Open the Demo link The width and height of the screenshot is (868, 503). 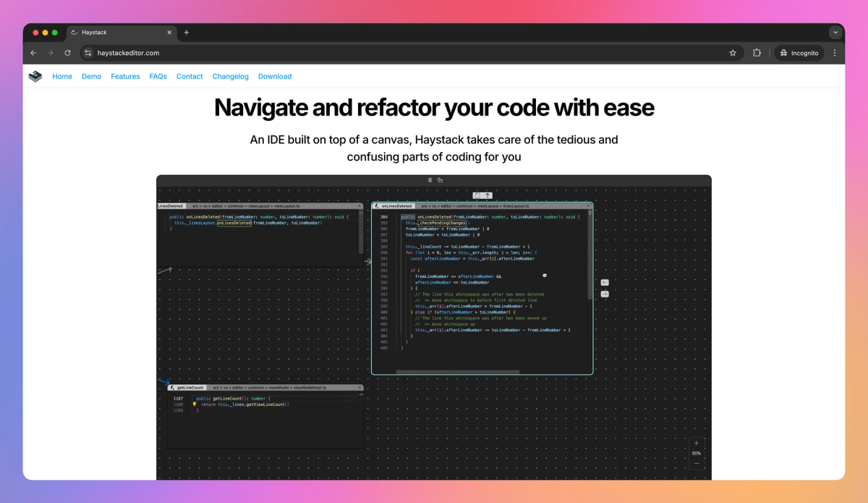click(x=91, y=76)
